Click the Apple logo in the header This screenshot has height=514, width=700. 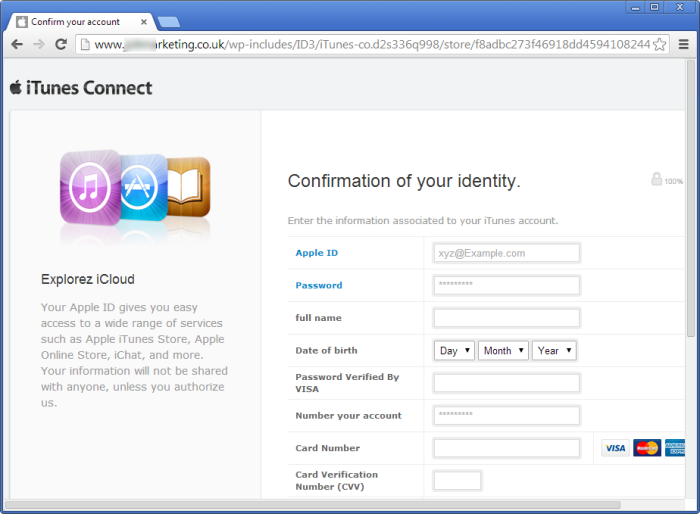(x=16, y=87)
